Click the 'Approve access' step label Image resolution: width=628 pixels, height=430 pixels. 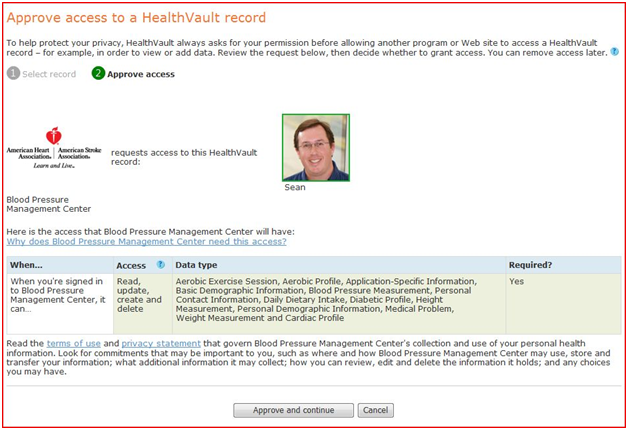click(x=141, y=74)
